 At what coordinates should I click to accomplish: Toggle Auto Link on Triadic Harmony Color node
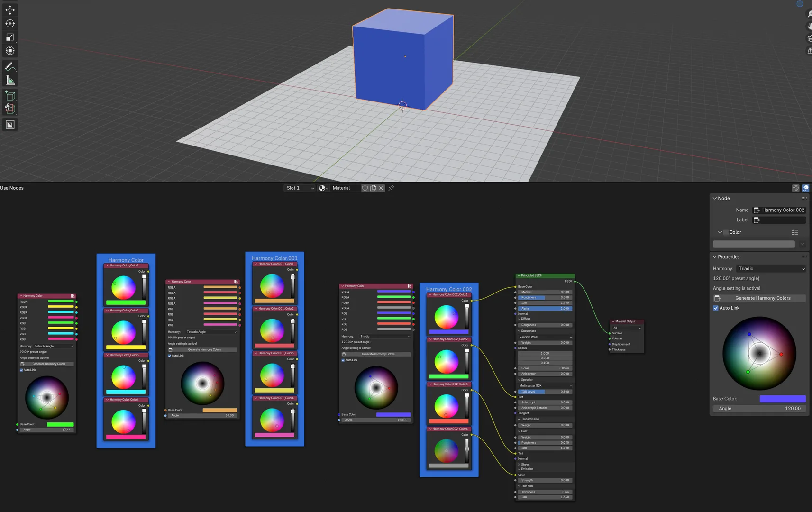pyautogui.click(x=343, y=360)
